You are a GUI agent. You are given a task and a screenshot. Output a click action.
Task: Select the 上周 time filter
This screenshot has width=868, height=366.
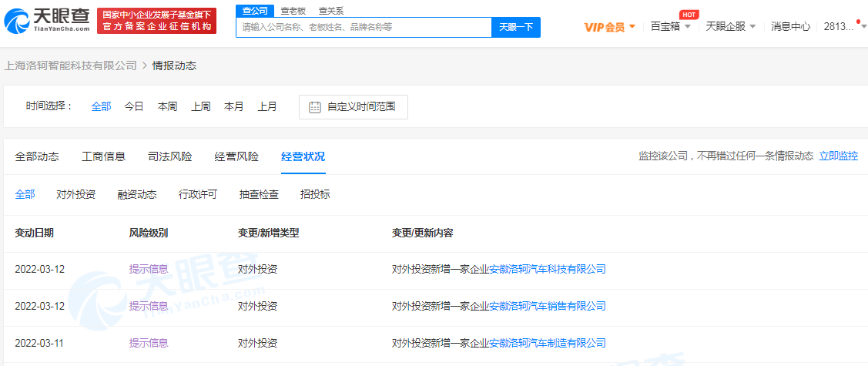pos(200,106)
